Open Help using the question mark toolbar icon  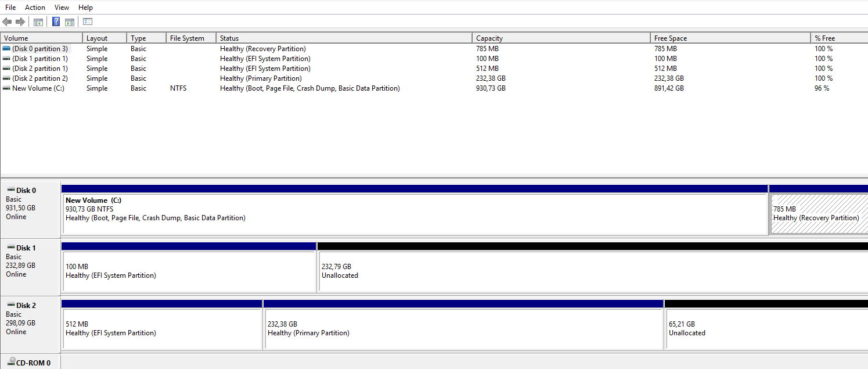56,22
